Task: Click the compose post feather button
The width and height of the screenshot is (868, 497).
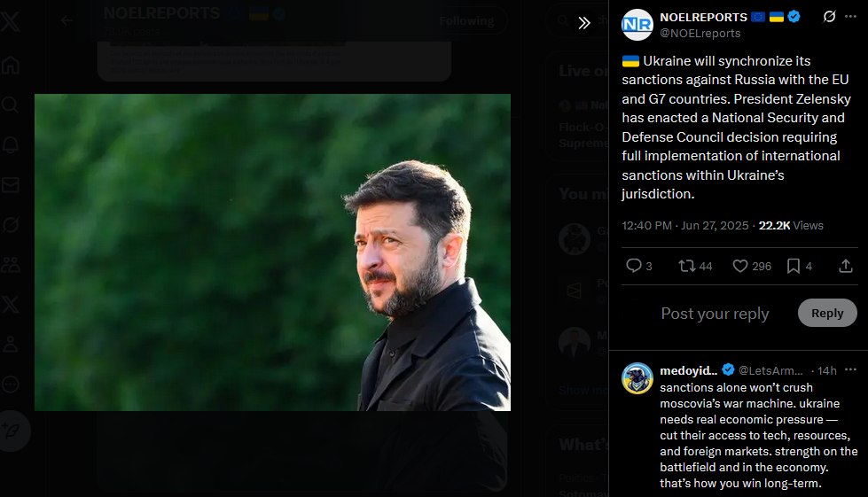Action: coord(12,431)
